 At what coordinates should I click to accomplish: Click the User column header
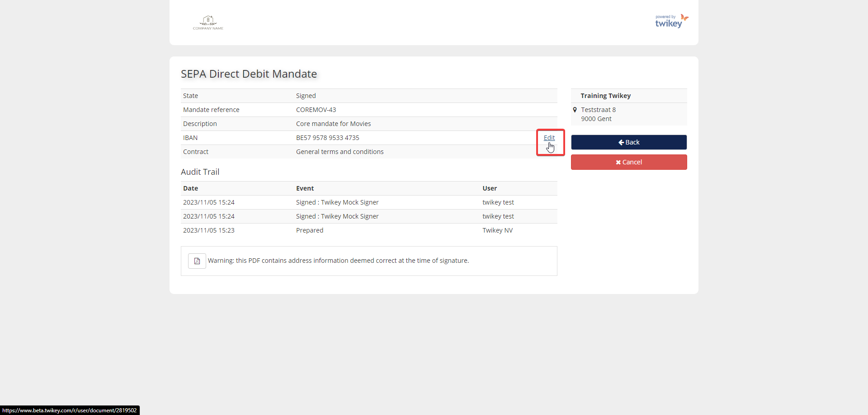click(x=489, y=188)
